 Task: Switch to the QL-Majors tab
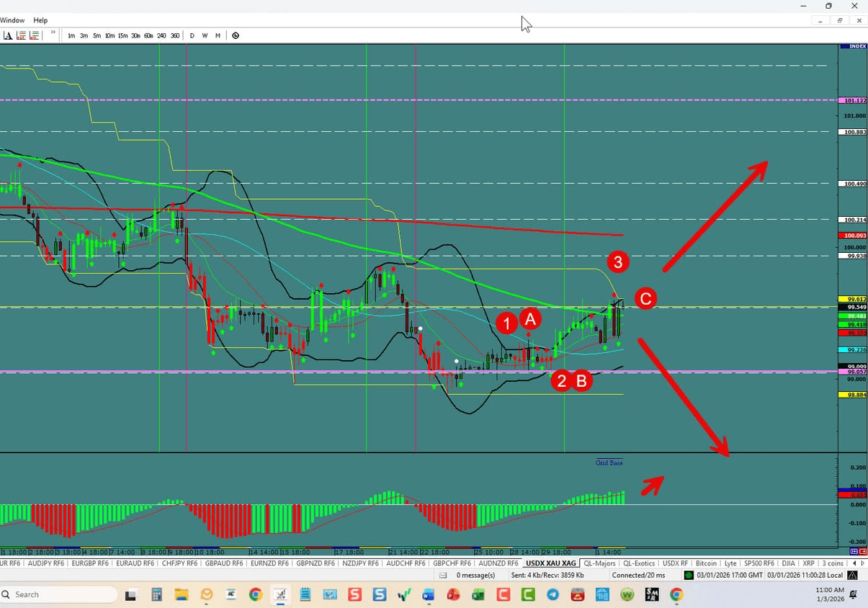599,563
